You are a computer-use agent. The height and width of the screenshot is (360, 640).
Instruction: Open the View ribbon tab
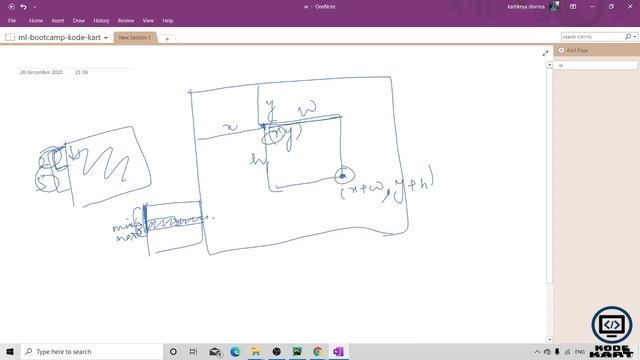148,20
